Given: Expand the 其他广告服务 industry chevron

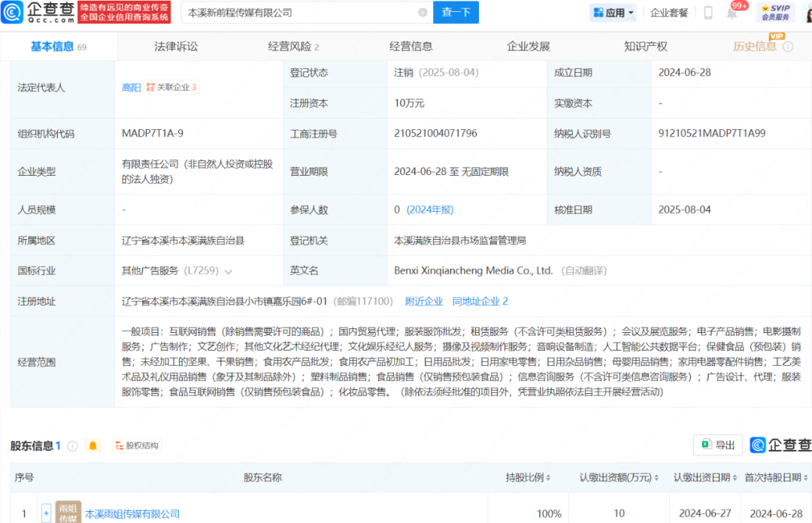Looking at the screenshot, I should pyautogui.click(x=229, y=271).
